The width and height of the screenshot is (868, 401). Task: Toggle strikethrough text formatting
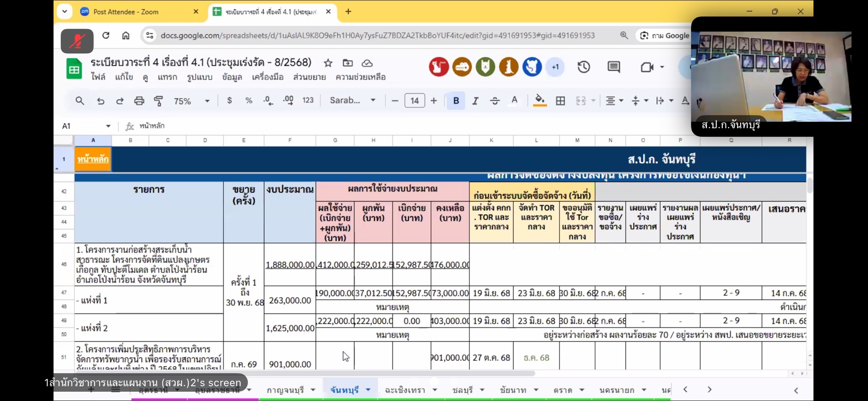coord(494,101)
